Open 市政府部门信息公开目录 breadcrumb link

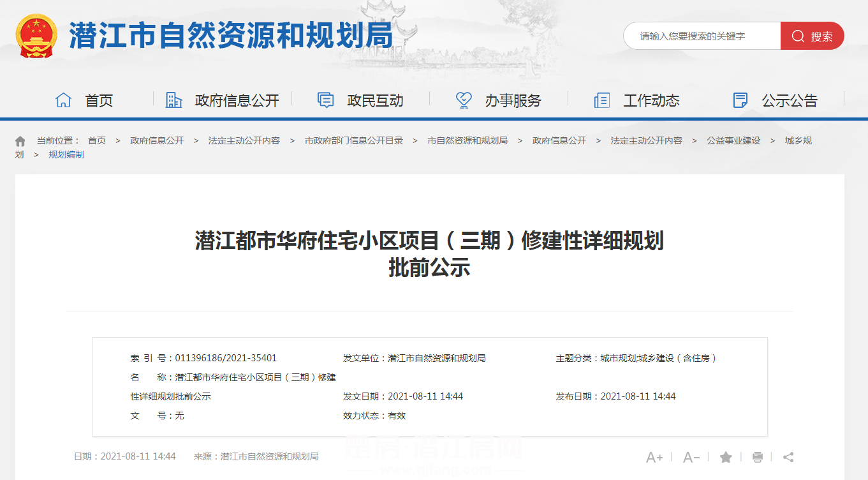(354, 140)
